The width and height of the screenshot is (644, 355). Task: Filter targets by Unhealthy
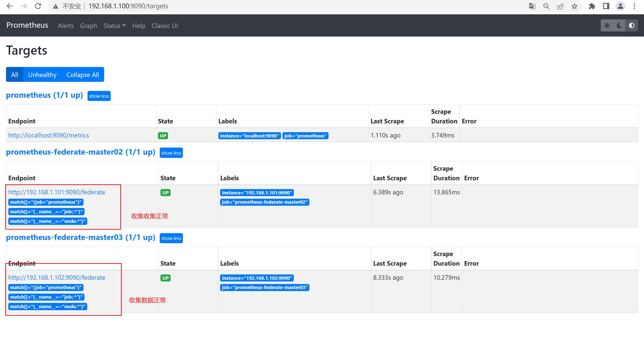click(x=42, y=75)
